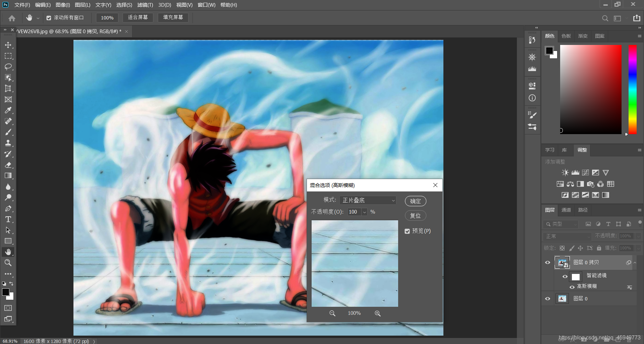Open the layer 类型 filter dropdown
644x344 pixels.
561,224
